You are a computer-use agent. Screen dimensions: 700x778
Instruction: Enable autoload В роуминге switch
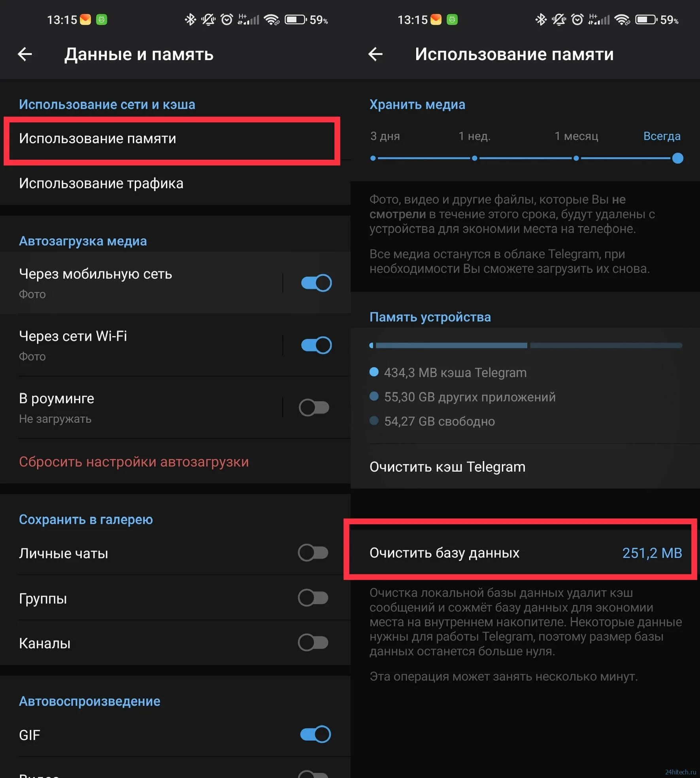tap(314, 407)
